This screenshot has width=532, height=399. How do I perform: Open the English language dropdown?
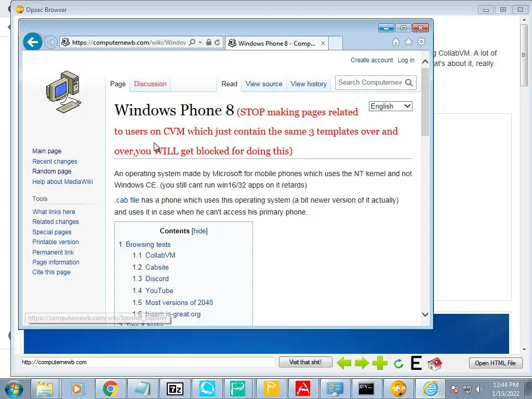point(391,106)
